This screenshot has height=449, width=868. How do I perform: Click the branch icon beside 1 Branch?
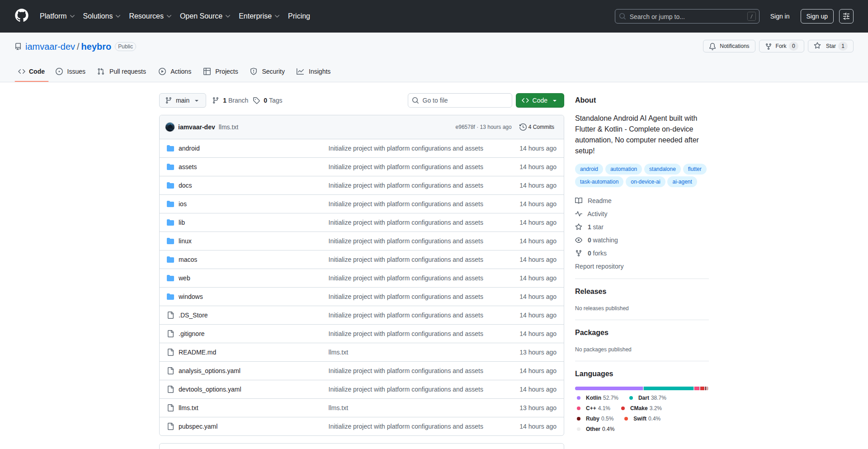[x=216, y=100]
